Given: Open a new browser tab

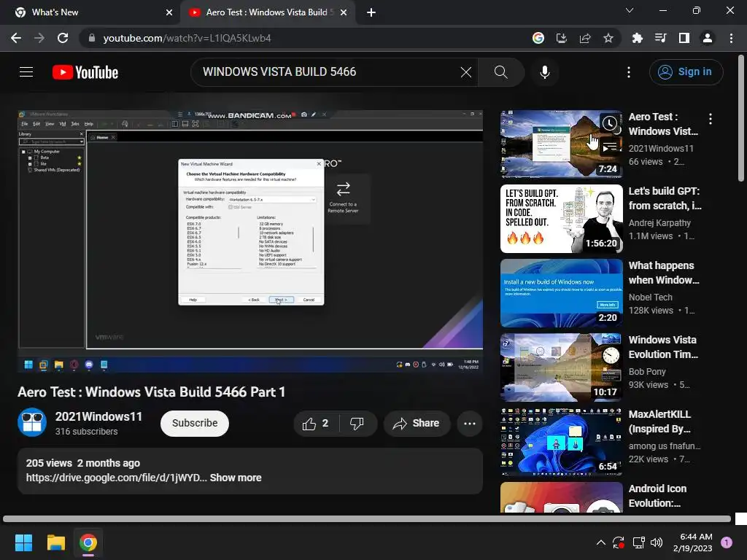Looking at the screenshot, I should pyautogui.click(x=371, y=12).
